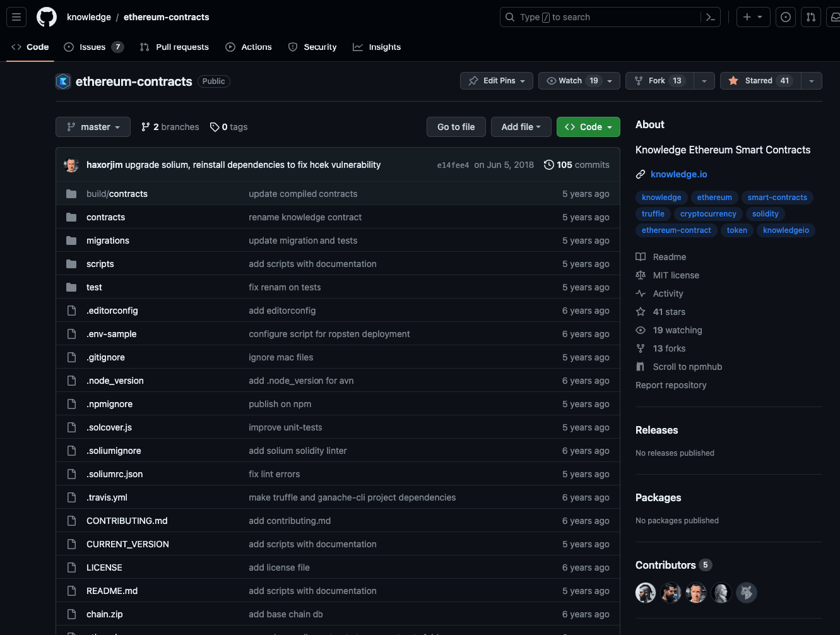Click the fork icon next to 13 forks
Screen dimensions: 840x635
641,348
